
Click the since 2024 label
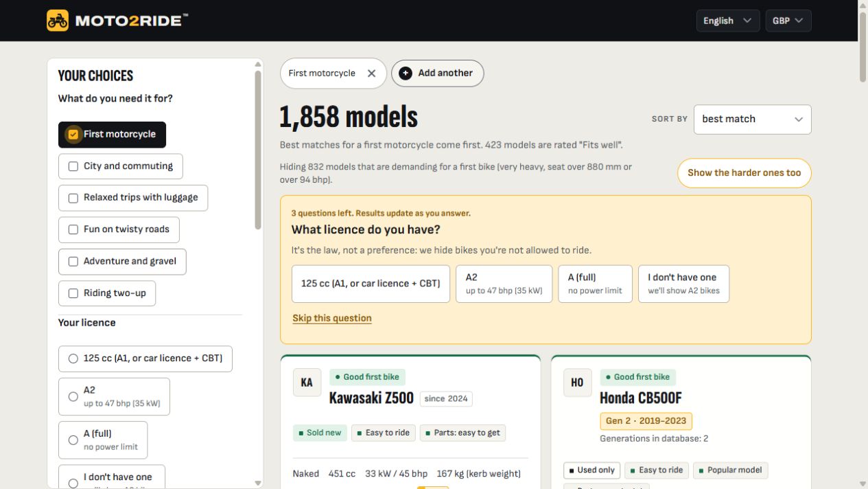click(446, 399)
